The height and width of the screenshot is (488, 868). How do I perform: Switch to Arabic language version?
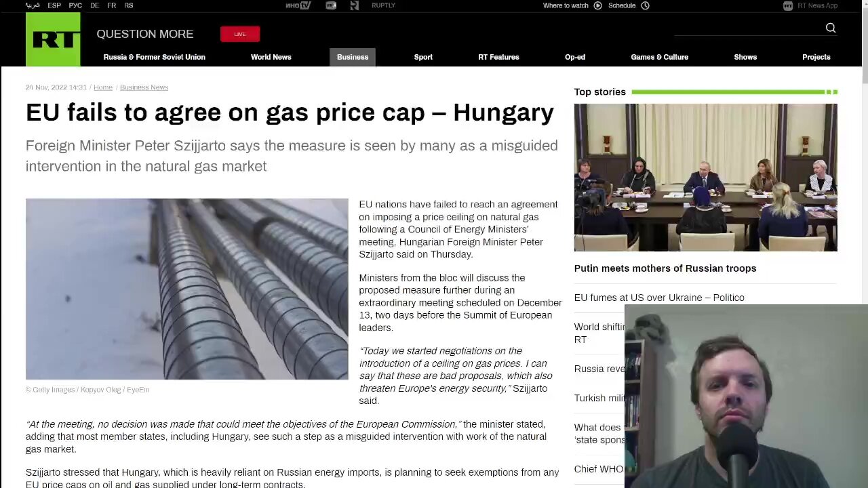(x=33, y=5)
